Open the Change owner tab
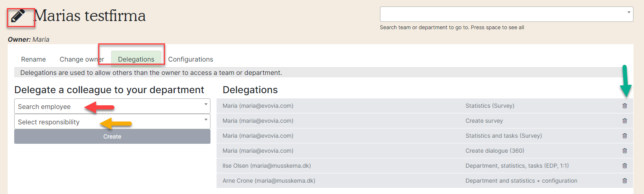The width and height of the screenshot is (644, 194). coord(82,59)
